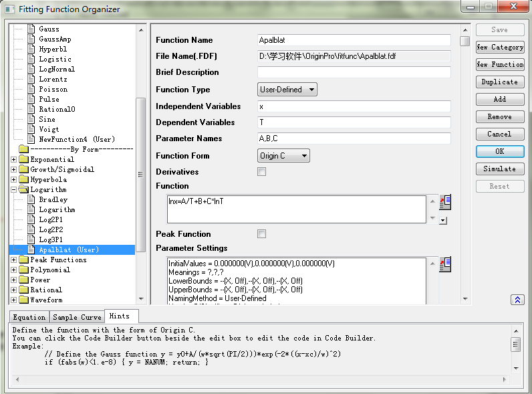The width and height of the screenshot is (532, 394).
Task: Select the Hints tab
Action: click(x=122, y=316)
